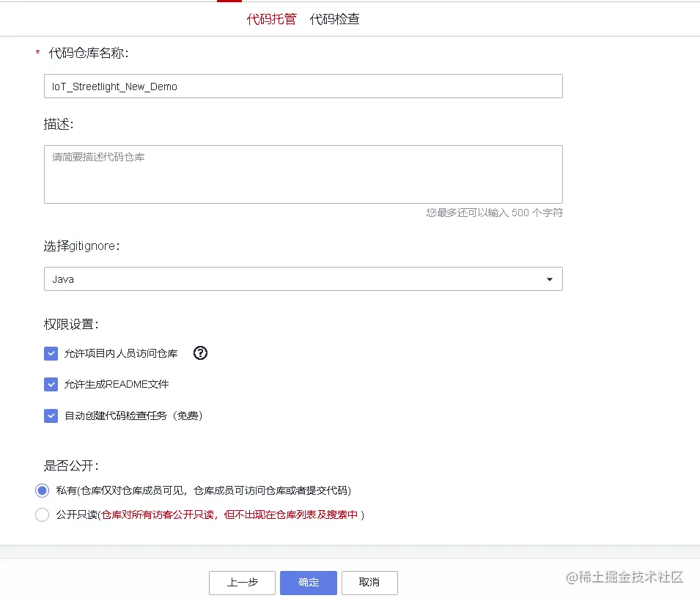Click the 是否公开 label
The width and height of the screenshot is (700, 601).
coord(71,465)
